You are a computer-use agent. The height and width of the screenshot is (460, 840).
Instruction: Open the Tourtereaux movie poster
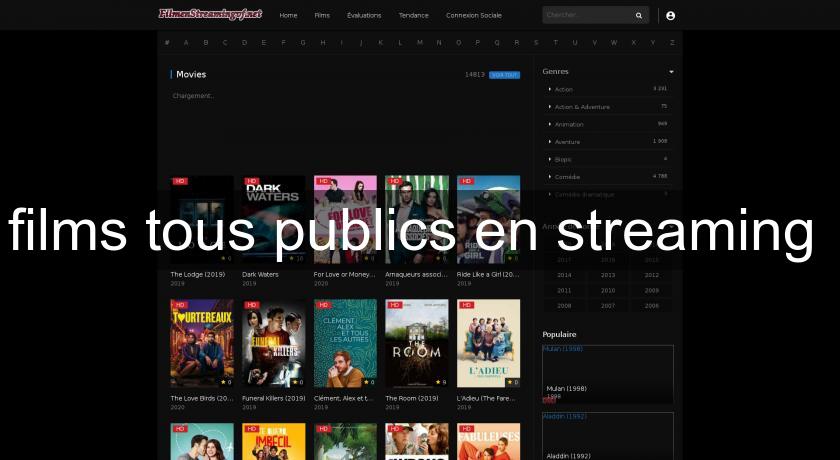pos(202,343)
